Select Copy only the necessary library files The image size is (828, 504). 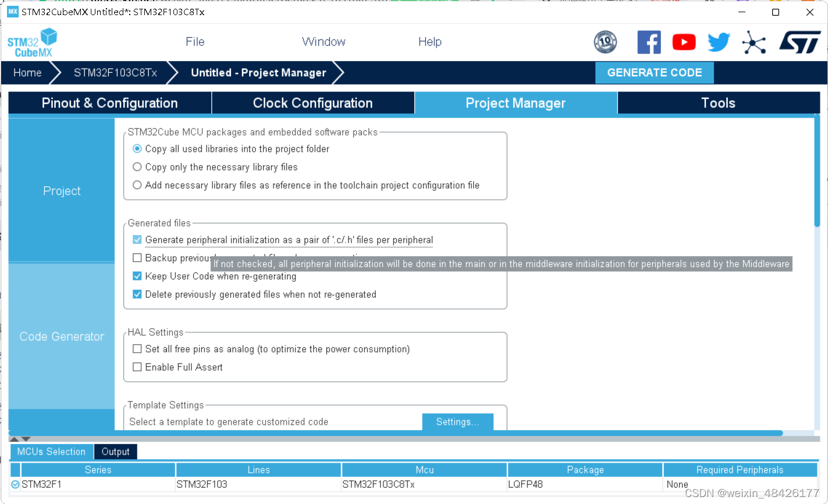click(x=137, y=167)
